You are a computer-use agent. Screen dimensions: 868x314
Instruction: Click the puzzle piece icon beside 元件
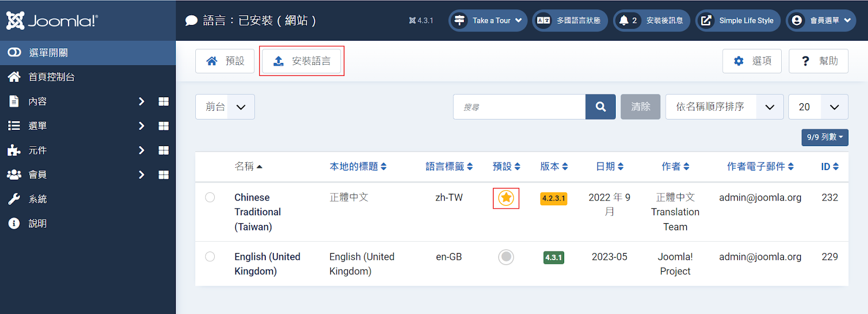tap(14, 150)
